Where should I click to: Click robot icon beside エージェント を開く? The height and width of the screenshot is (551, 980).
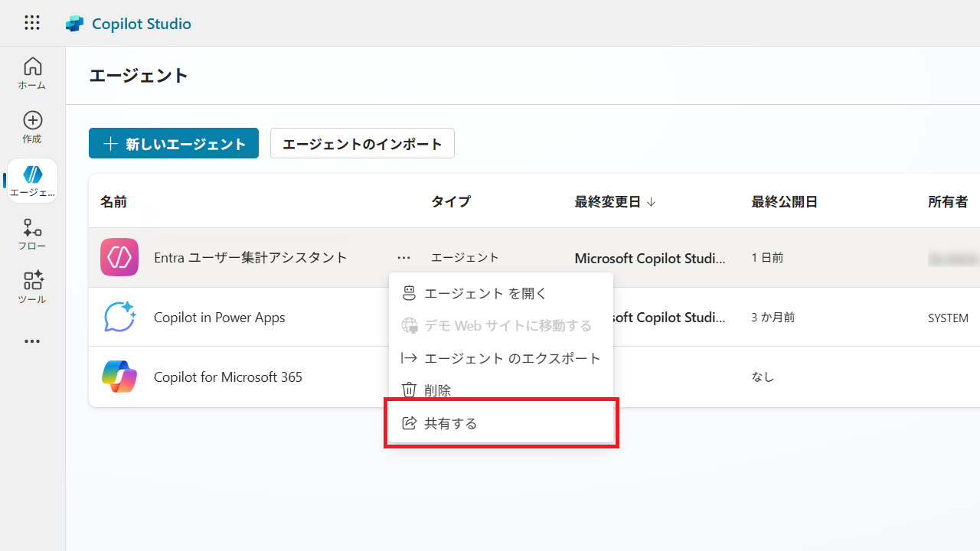(410, 293)
